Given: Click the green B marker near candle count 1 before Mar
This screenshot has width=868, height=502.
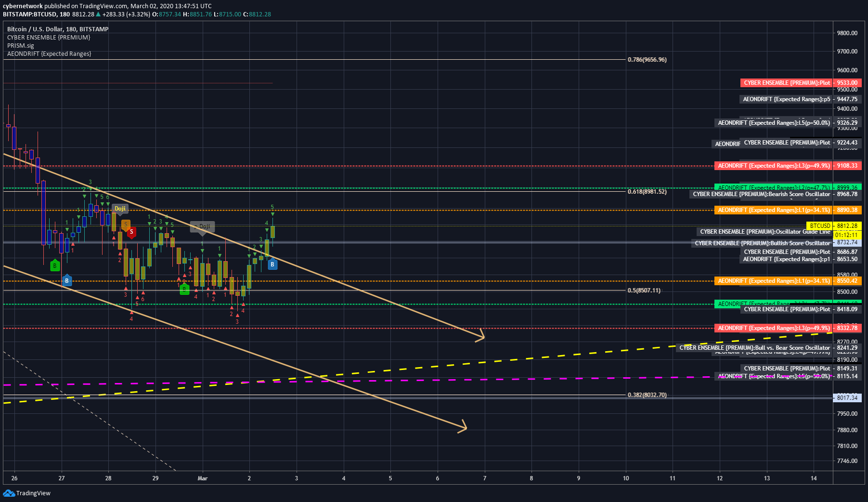Looking at the screenshot, I should coord(184,289).
